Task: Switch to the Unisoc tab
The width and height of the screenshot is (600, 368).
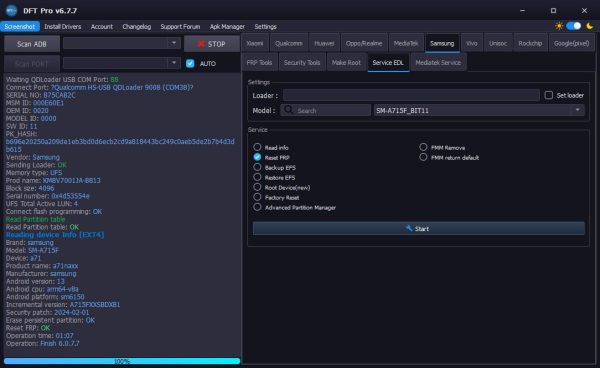Action: coord(498,43)
